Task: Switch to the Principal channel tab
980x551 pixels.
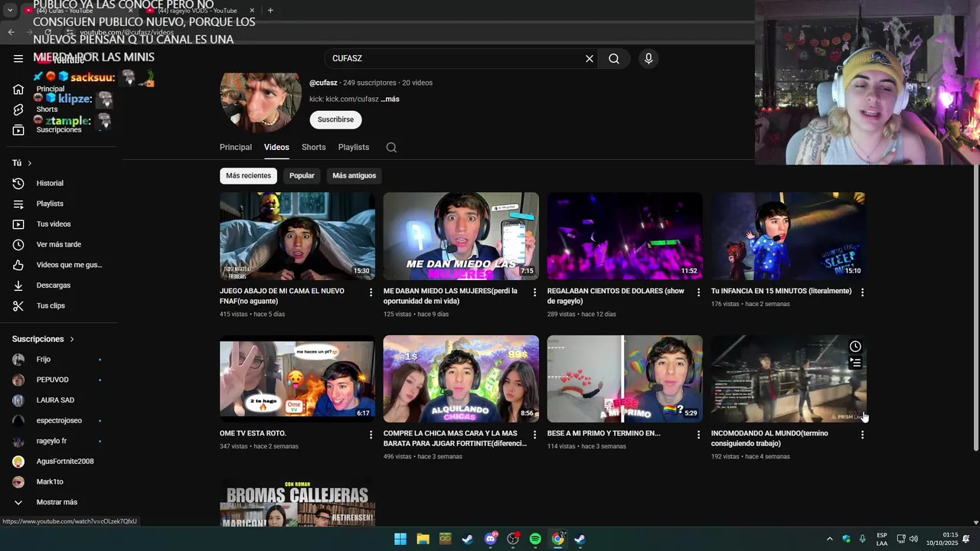Action: [236, 147]
